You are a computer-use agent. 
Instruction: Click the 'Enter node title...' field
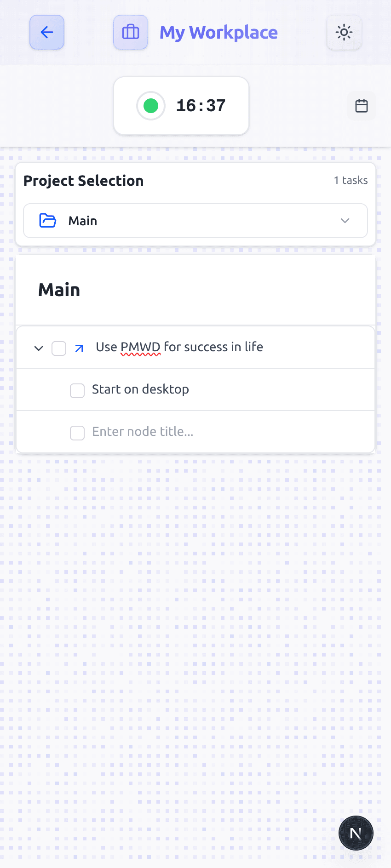(x=143, y=432)
